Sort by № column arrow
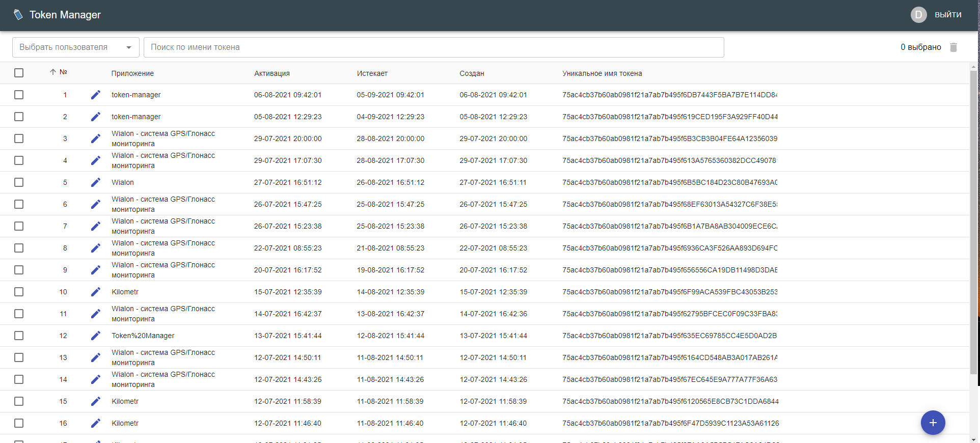 click(x=53, y=72)
